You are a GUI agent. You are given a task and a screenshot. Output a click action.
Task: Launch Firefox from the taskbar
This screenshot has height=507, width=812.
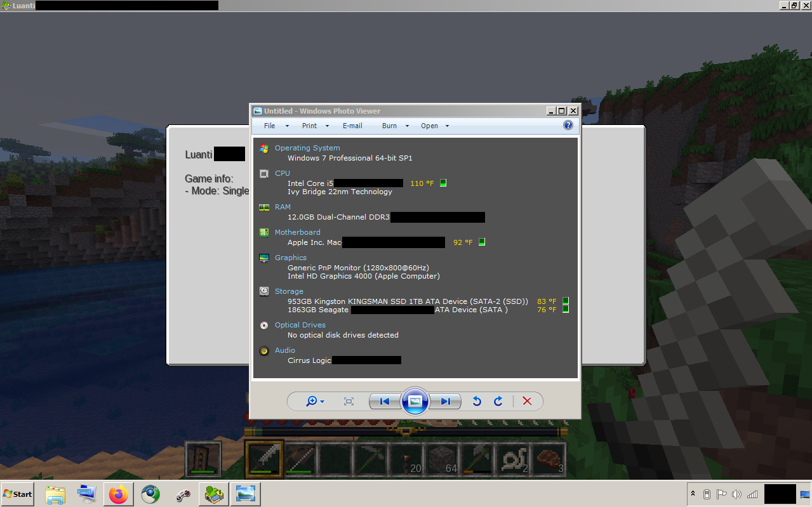118,494
